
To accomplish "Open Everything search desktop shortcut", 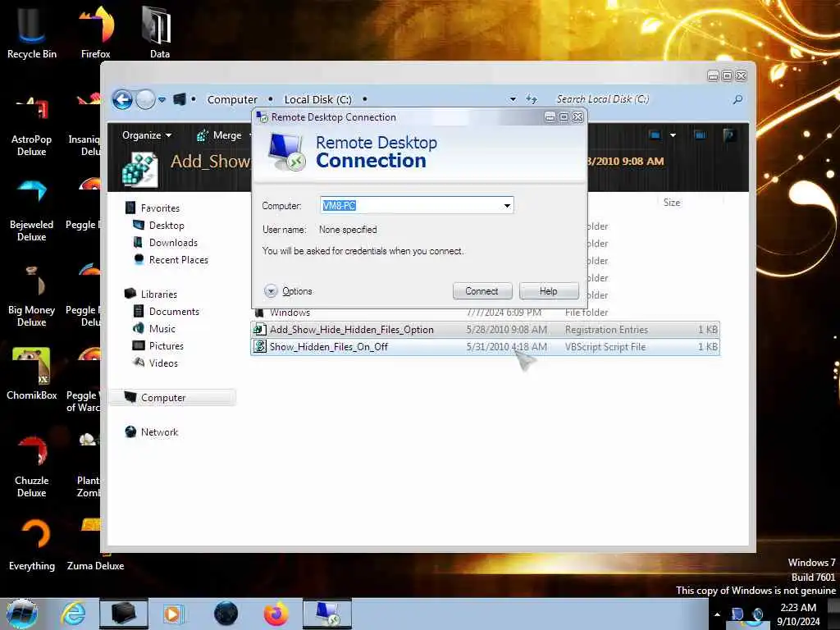I will (32, 545).
